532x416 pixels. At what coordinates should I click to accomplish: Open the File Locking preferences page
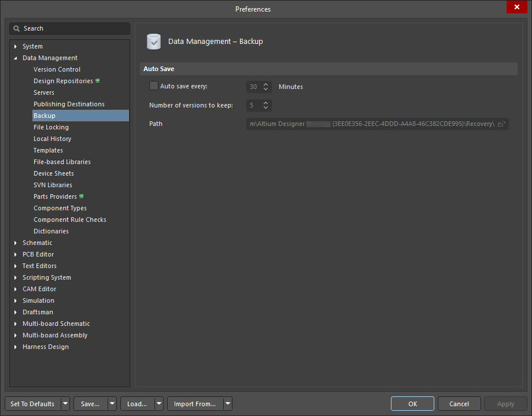tap(51, 127)
